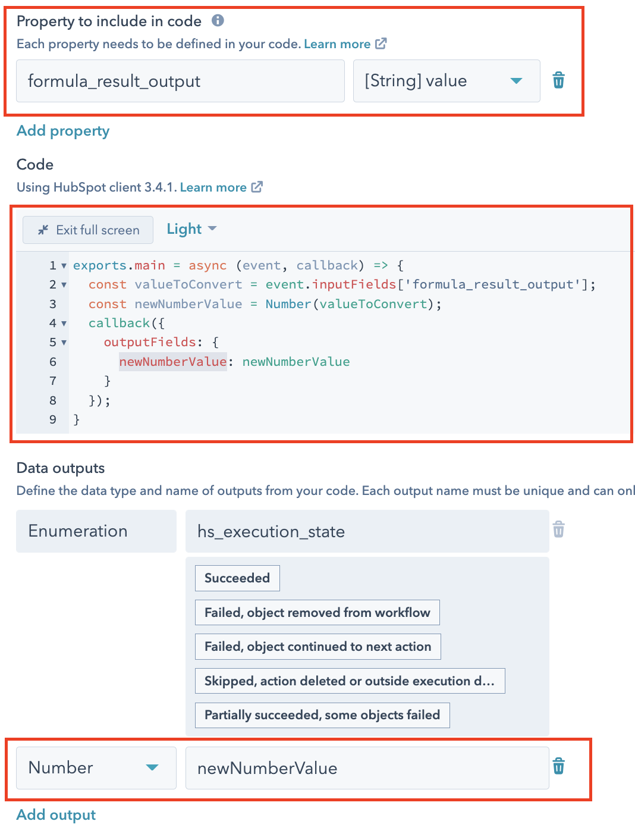Remove the newNumberValue output with its trash icon
Screen dimensions: 635x840
tap(558, 767)
